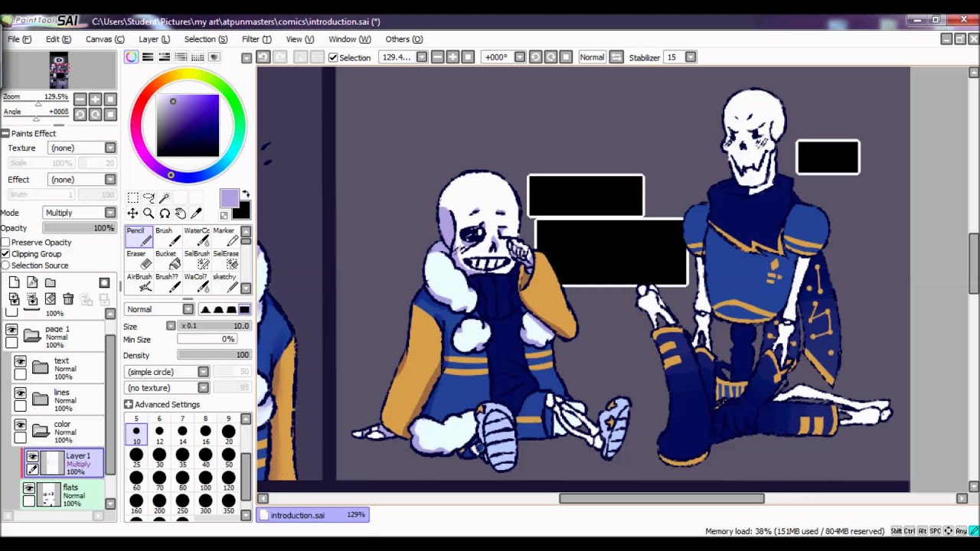Show the RGB slider color panel
Screen dimensions: 980x551
(x=147, y=57)
